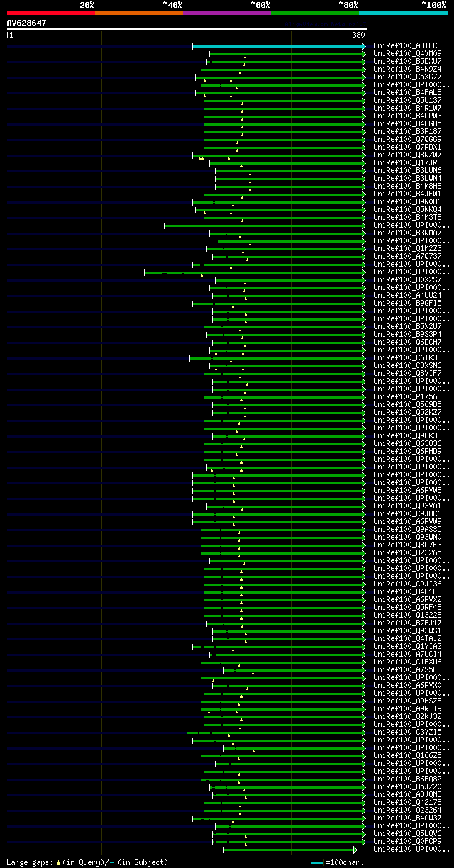Select hit label UniRef100_A7S5L3
Image resolution: width=454 pixels, height=868 pixels.
[x=407, y=670]
